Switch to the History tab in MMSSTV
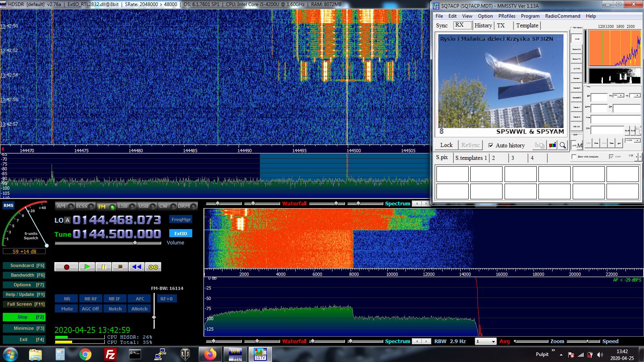Screen dimensions: 644x362 (x=483, y=25)
